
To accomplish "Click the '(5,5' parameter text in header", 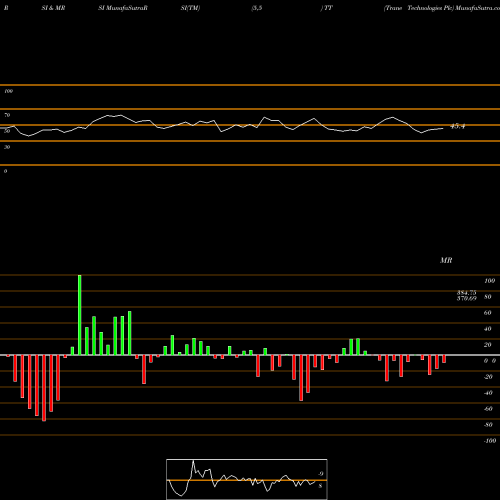I will (257, 8).
